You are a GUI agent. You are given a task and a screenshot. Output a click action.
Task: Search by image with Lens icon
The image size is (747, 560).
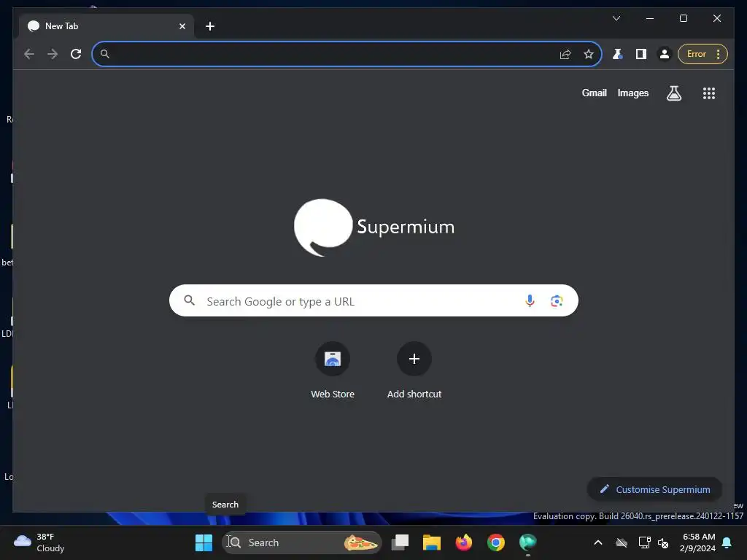coord(557,301)
